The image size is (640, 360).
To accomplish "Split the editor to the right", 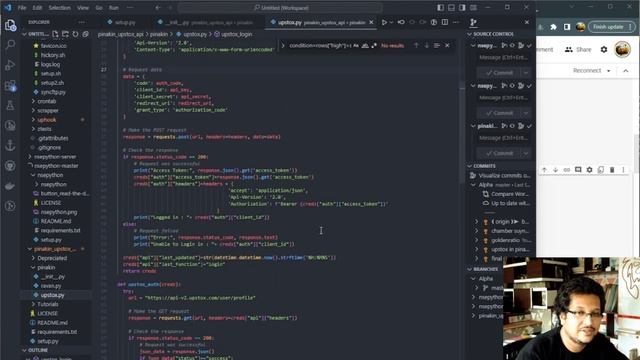I will 445,22.
